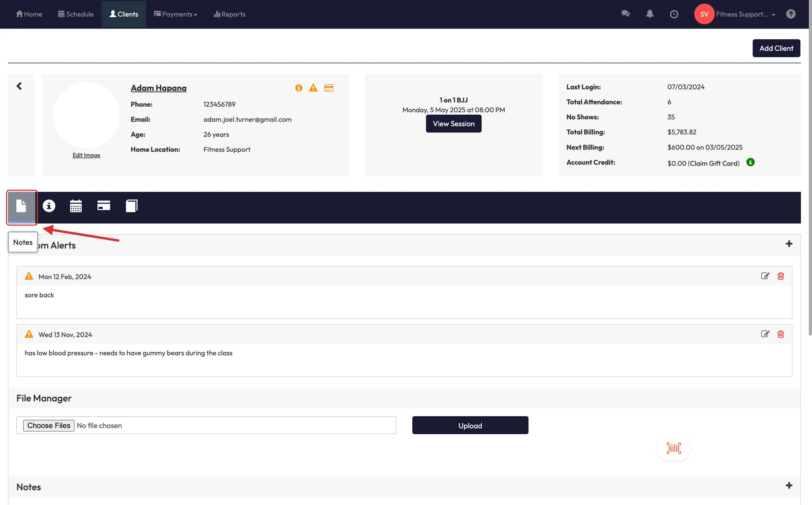Image resolution: width=812 pixels, height=505 pixels.
Task: Delete the 'sore back' alert
Action: [x=780, y=276]
